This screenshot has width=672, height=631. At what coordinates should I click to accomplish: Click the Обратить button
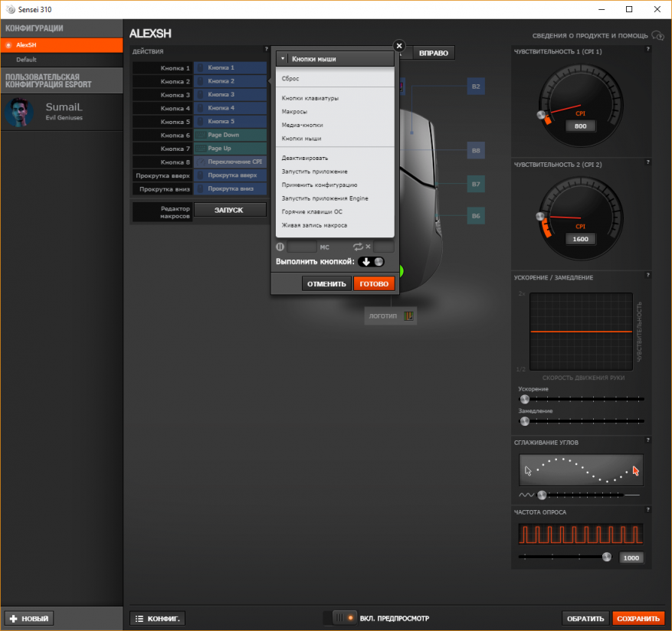click(x=585, y=619)
